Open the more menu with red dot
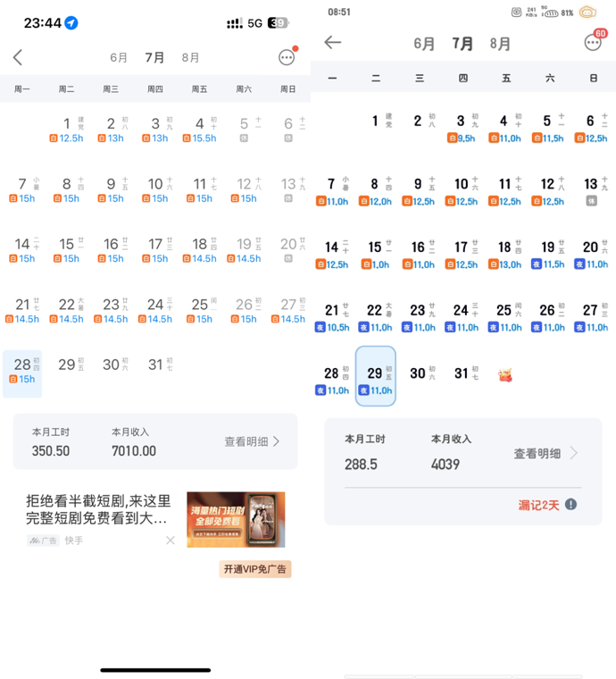Image resolution: width=616 pixels, height=679 pixels. pos(287,57)
